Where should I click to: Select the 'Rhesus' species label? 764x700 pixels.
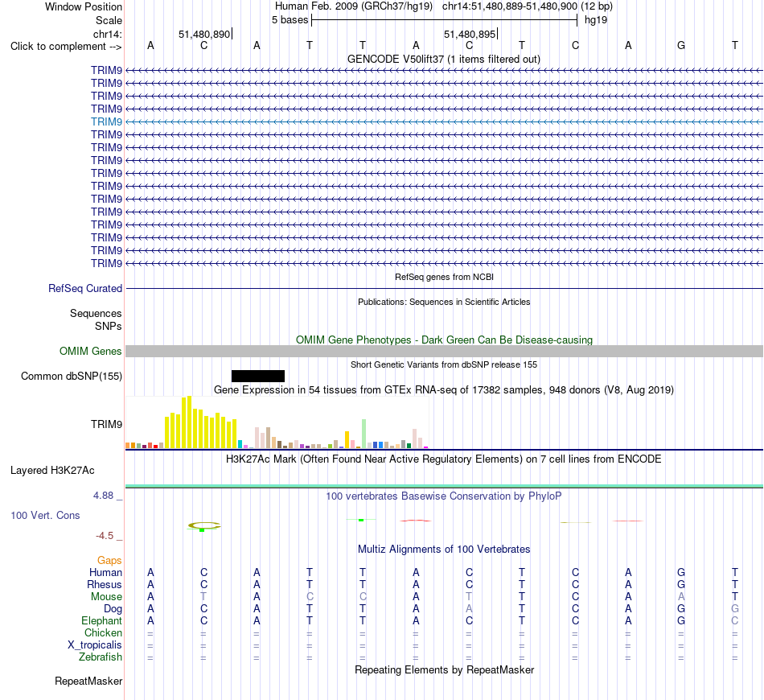tap(105, 584)
